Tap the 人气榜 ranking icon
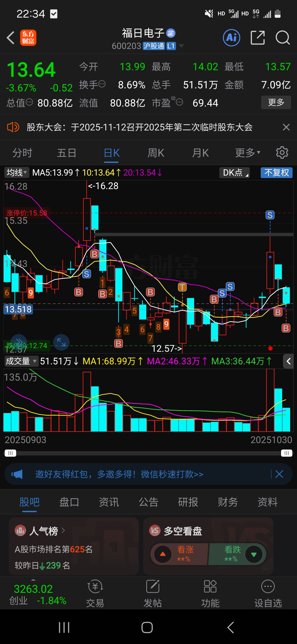 20,530
